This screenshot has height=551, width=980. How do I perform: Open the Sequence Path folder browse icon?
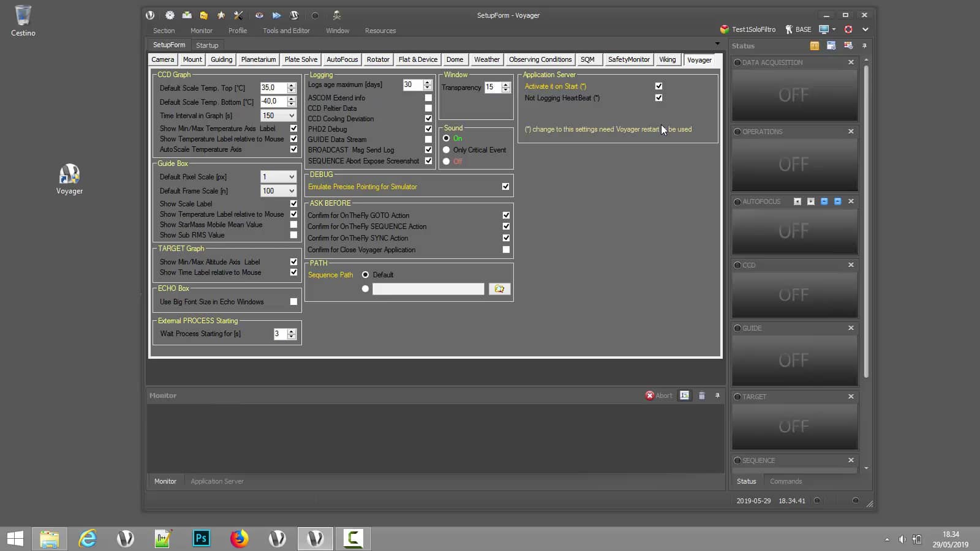499,288
